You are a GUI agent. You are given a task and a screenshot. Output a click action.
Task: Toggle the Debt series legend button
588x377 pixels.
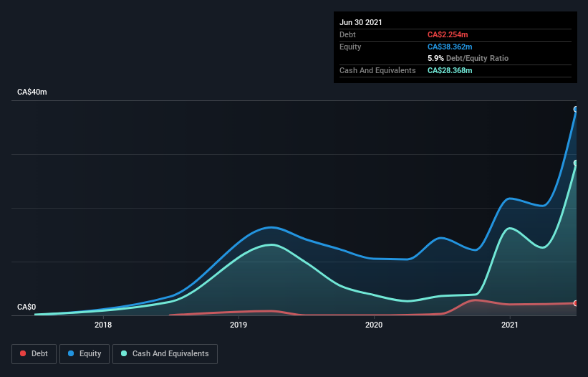[x=34, y=354]
